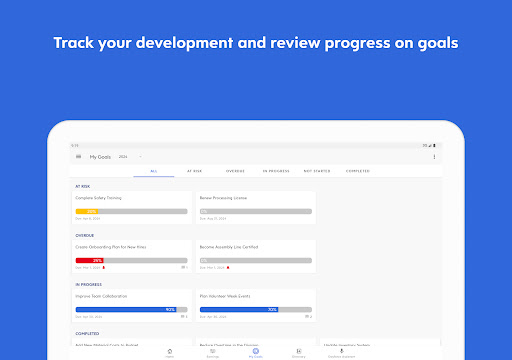Tap the battery icon in status bar

pos(434,146)
